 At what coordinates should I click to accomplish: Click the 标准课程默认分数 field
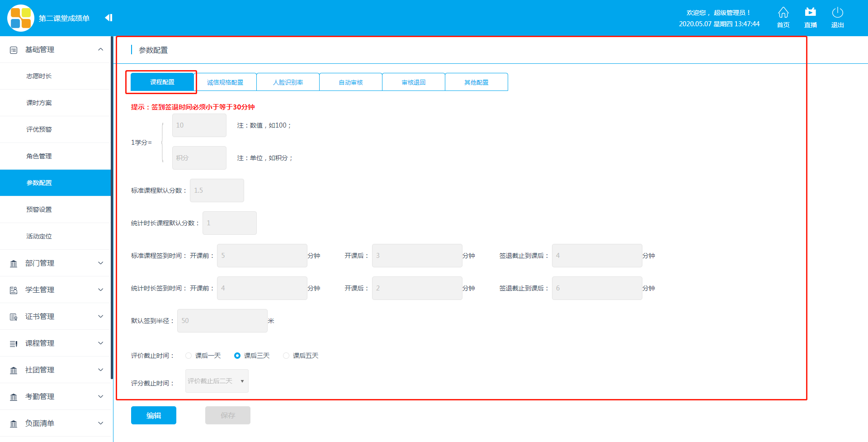217,190
